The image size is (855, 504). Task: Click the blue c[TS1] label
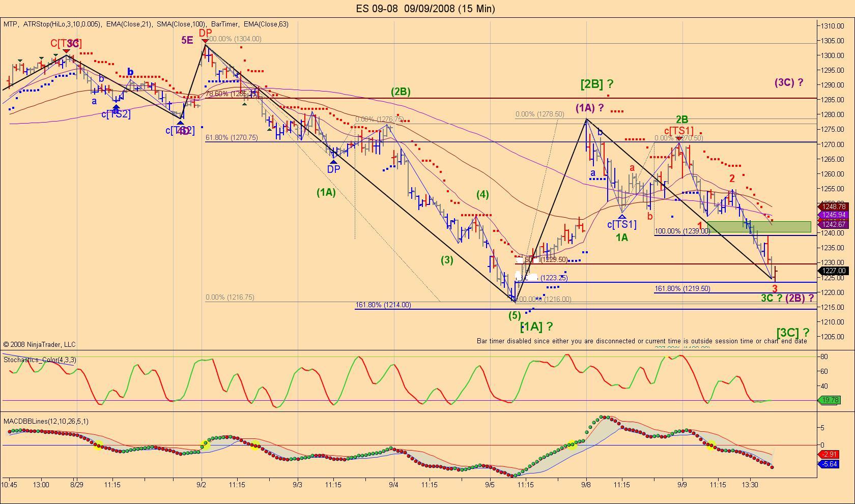pyautogui.click(x=622, y=224)
